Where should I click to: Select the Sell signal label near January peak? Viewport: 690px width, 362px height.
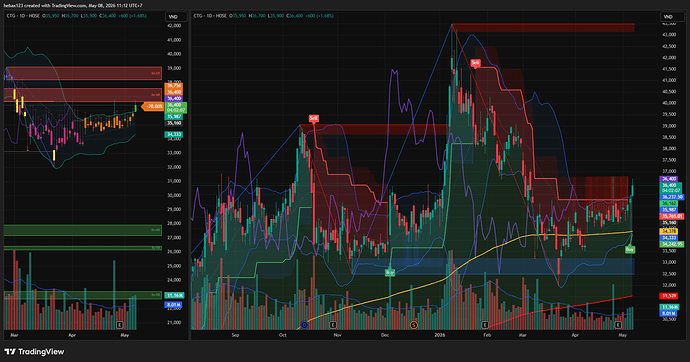475,63
